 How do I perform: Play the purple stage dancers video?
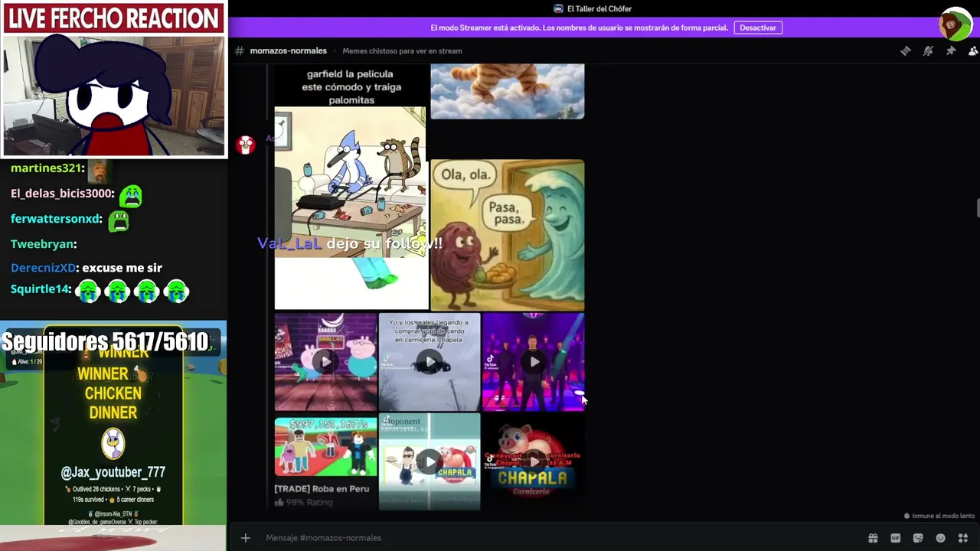534,362
